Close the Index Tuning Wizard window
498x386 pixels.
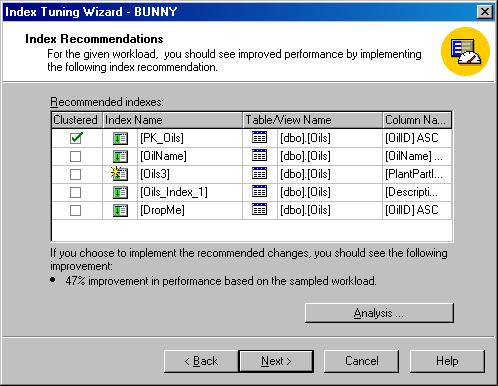click(484, 12)
